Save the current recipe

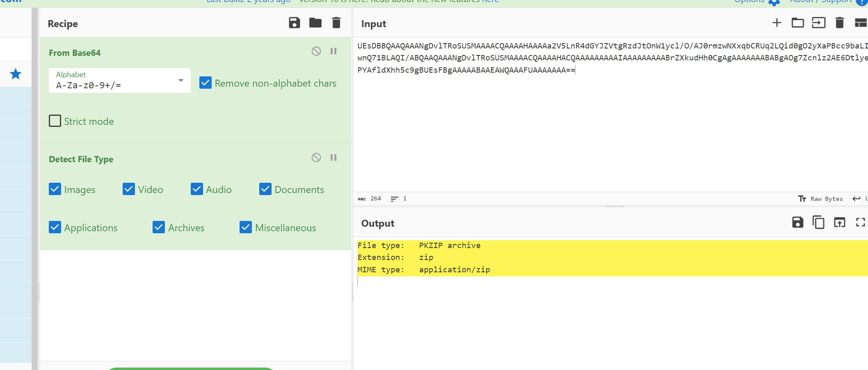pos(294,23)
